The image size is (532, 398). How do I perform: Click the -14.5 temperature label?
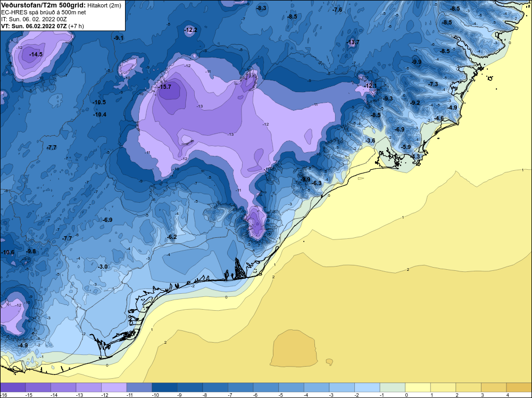click(x=36, y=54)
